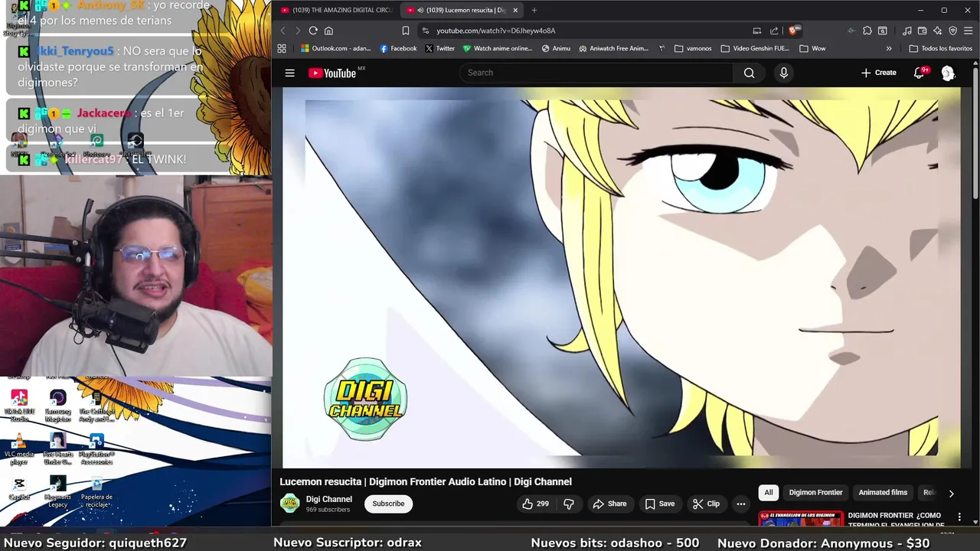Select the TikTok LIVE Studio shortcut
This screenshot has width=980, height=551.
[19, 406]
